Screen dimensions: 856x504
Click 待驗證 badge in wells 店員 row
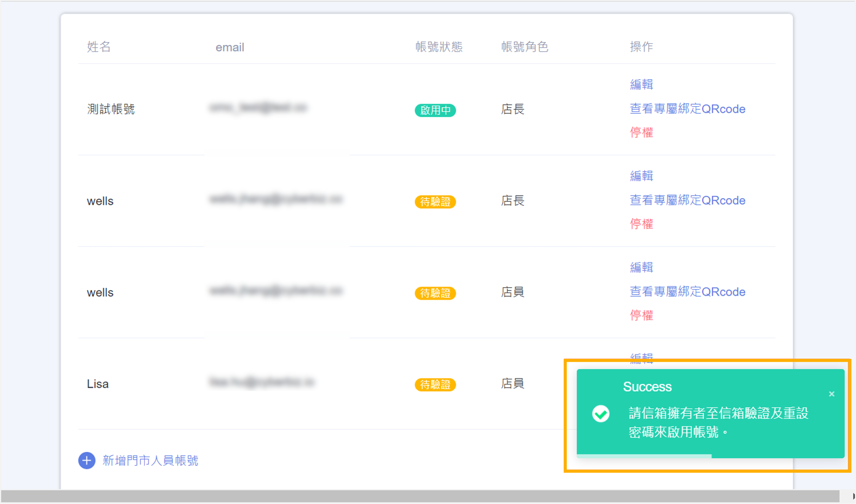tap(435, 293)
